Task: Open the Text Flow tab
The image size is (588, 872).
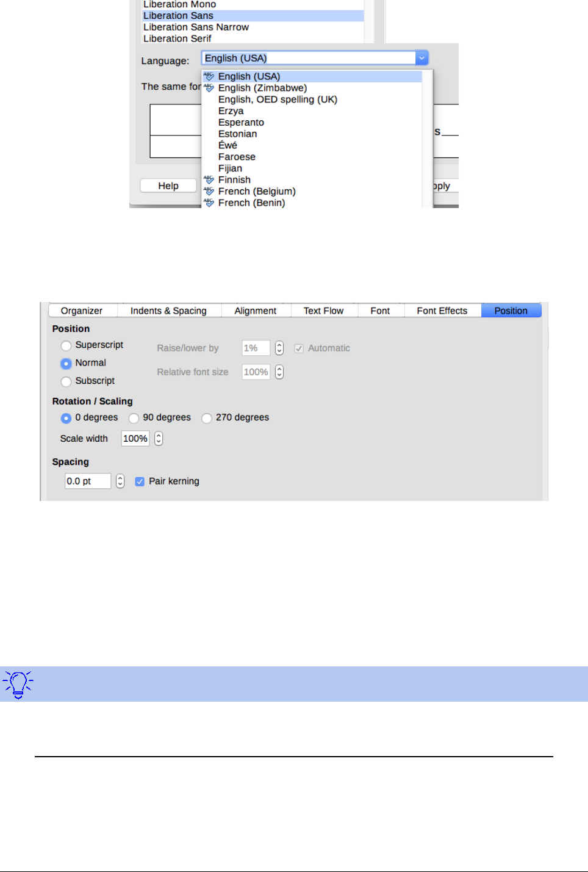Action: (324, 311)
